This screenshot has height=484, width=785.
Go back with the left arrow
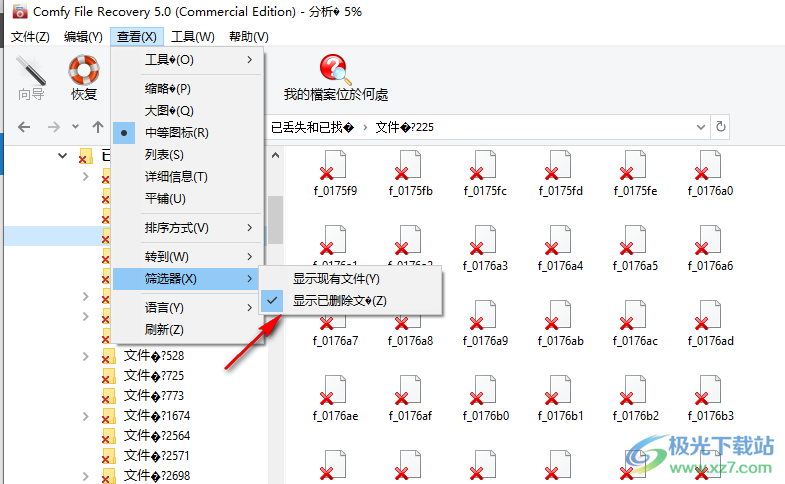tap(24, 127)
